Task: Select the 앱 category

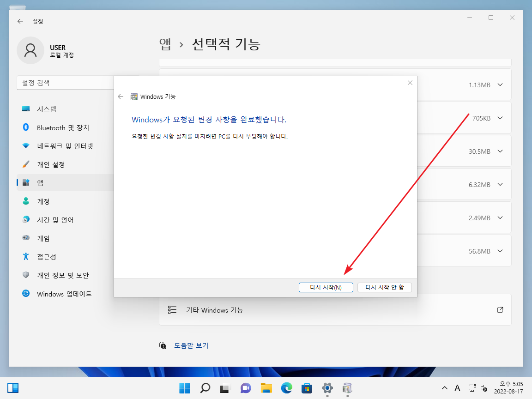Action: tap(65, 183)
